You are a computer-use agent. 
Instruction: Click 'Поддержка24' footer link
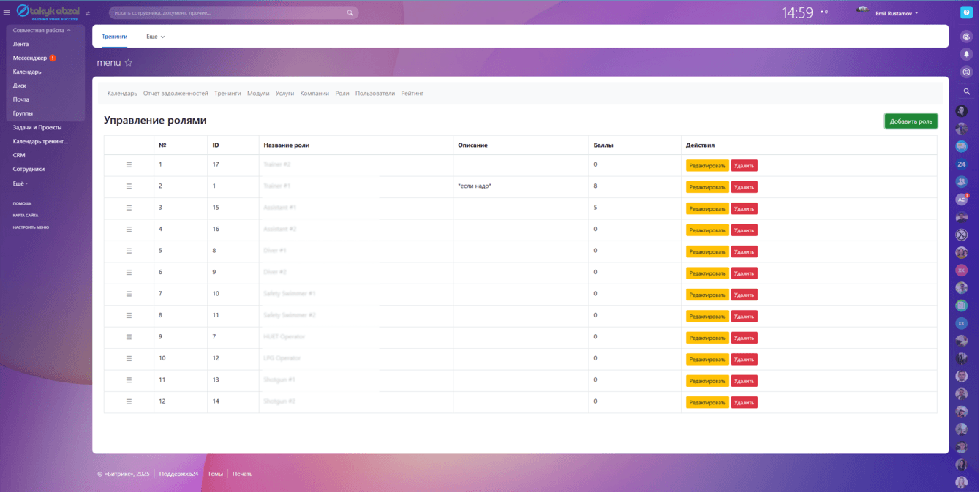click(178, 474)
